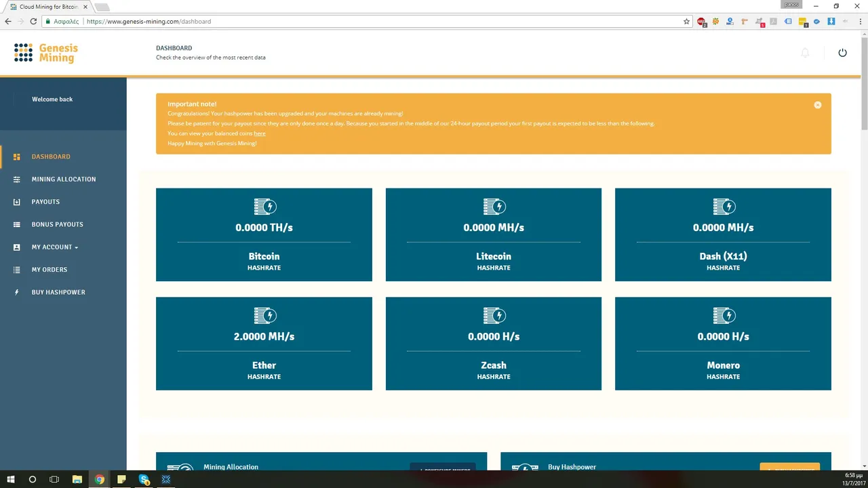
Task: Click the Zcash 0.0000 H/s value
Action: point(494,336)
